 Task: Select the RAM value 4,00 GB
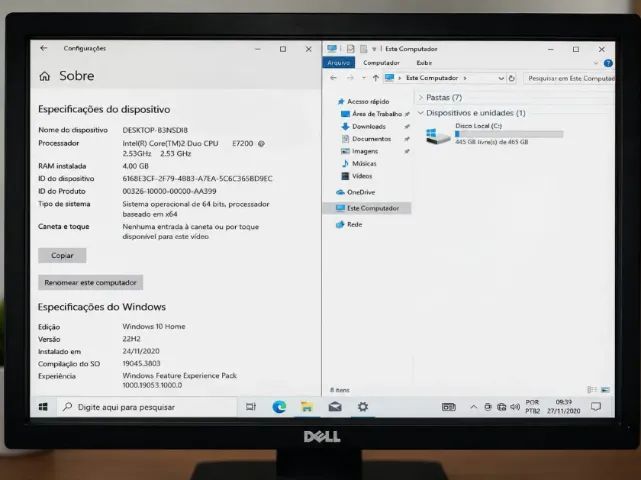(135, 166)
